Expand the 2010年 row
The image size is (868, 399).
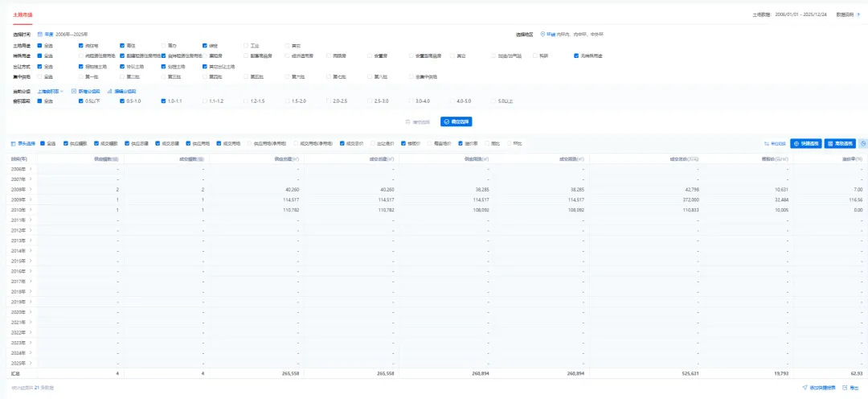[x=31, y=210]
